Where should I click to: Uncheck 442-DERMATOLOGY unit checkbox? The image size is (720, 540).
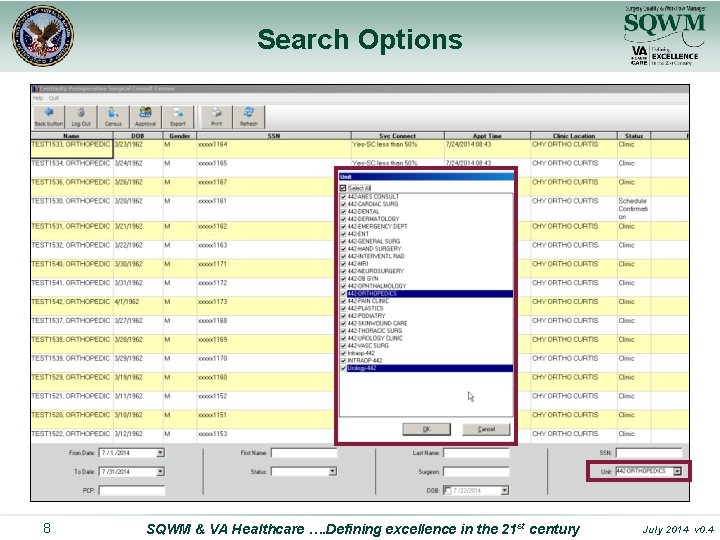[x=343, y=219]
